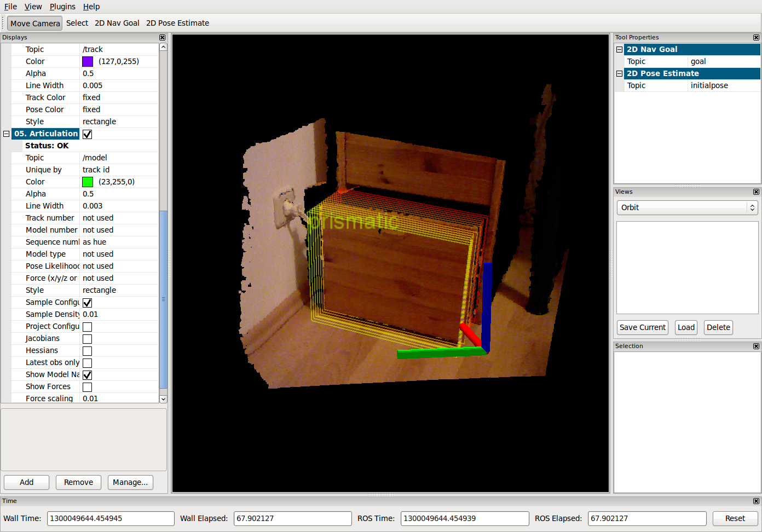
Task: Open the File menu
Action: click(x=10, y=7)
